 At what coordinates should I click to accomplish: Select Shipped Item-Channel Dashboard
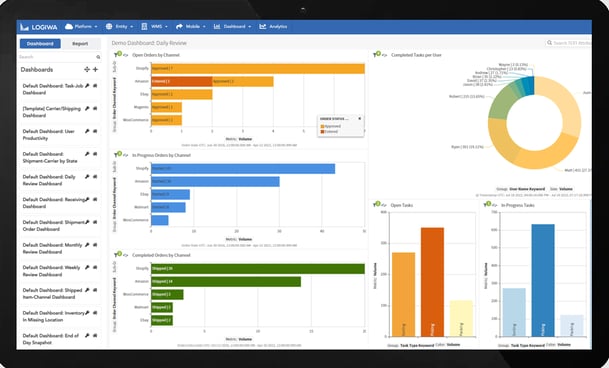(x=52, y=293)
